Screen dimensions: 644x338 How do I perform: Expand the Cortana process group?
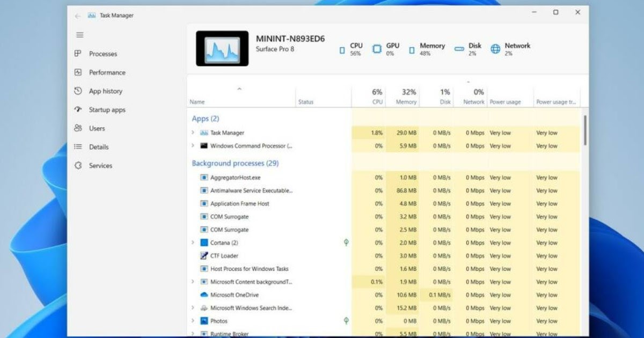(x=193, y=243)
